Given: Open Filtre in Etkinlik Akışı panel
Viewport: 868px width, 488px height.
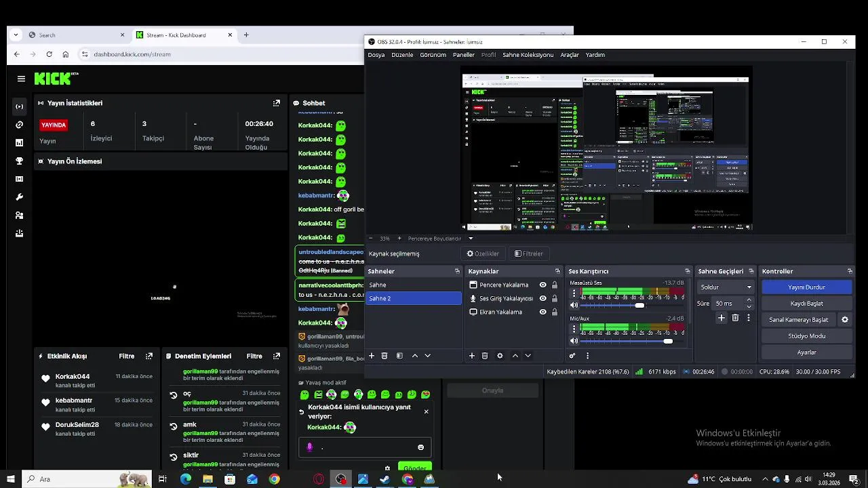Looking at the screenshot, I should (126, 356).
